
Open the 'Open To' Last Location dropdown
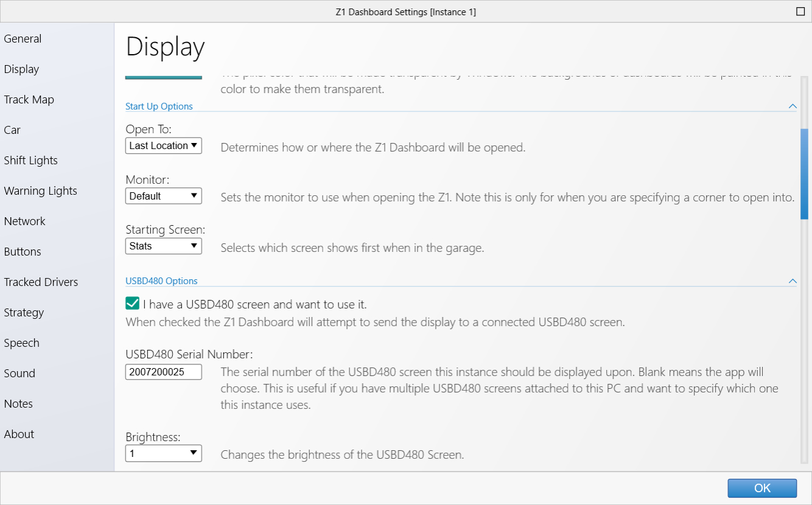pyautogui.click(x=164, y=145)
